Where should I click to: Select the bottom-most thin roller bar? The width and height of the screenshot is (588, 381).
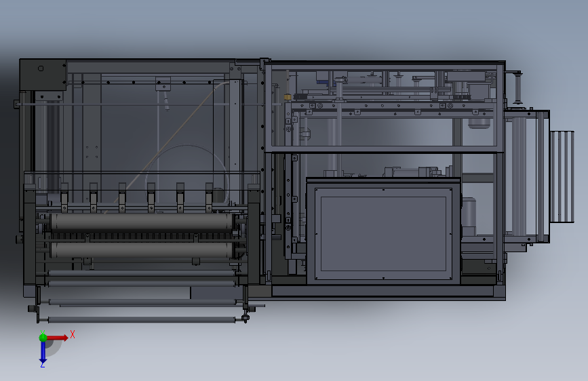(x=142, y=320)
